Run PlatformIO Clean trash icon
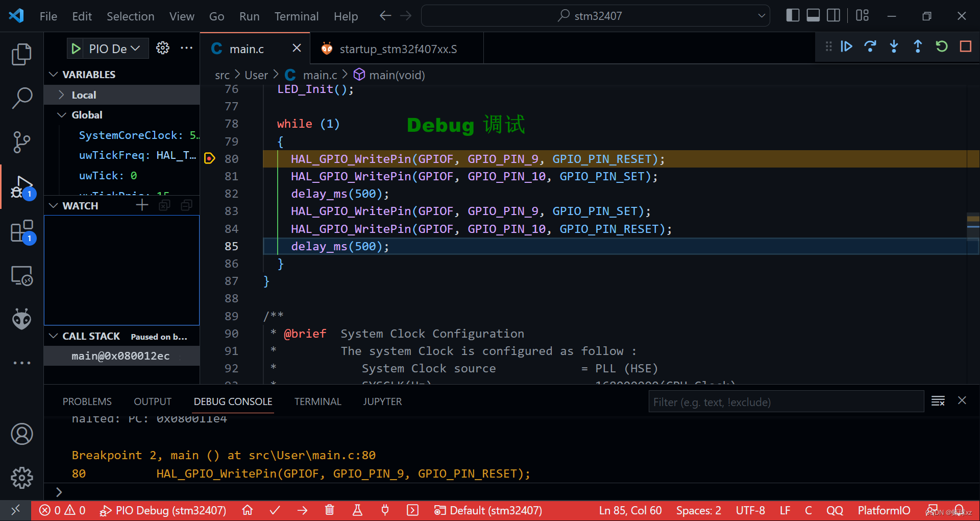 pos(330,510)
